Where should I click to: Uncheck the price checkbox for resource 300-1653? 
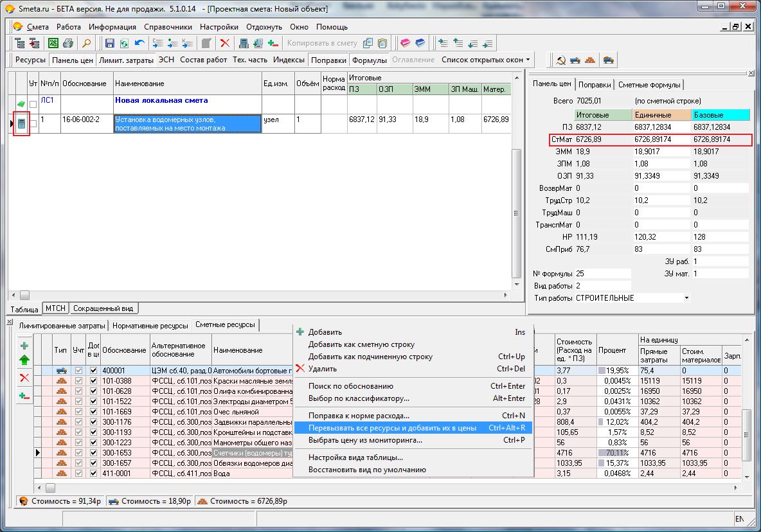click(x=93, y=453)
